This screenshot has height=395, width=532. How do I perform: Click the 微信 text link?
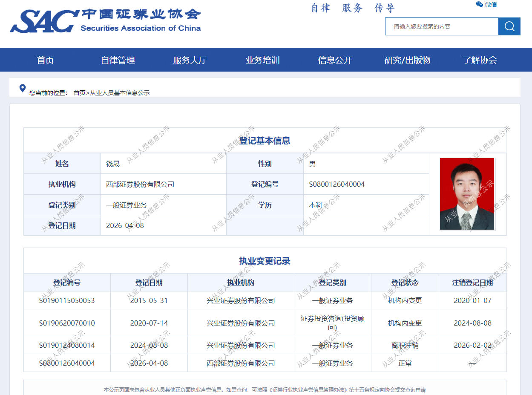[491, 5]
